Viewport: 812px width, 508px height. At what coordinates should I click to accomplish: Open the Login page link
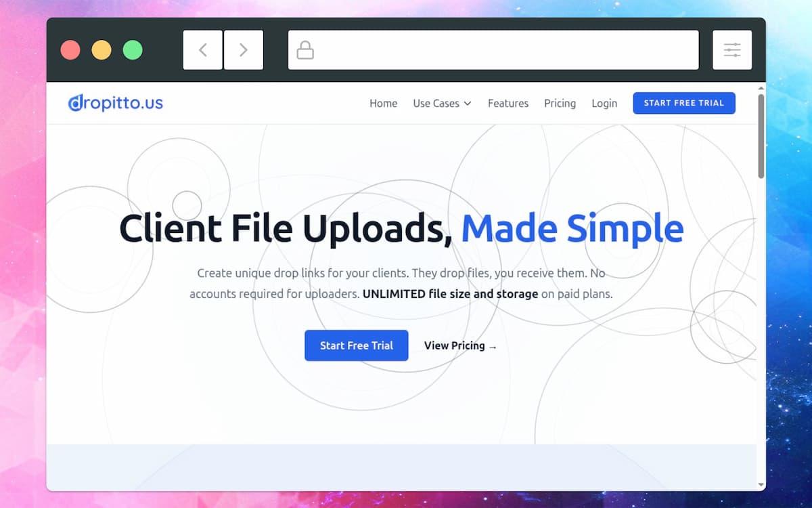(604, 104)
